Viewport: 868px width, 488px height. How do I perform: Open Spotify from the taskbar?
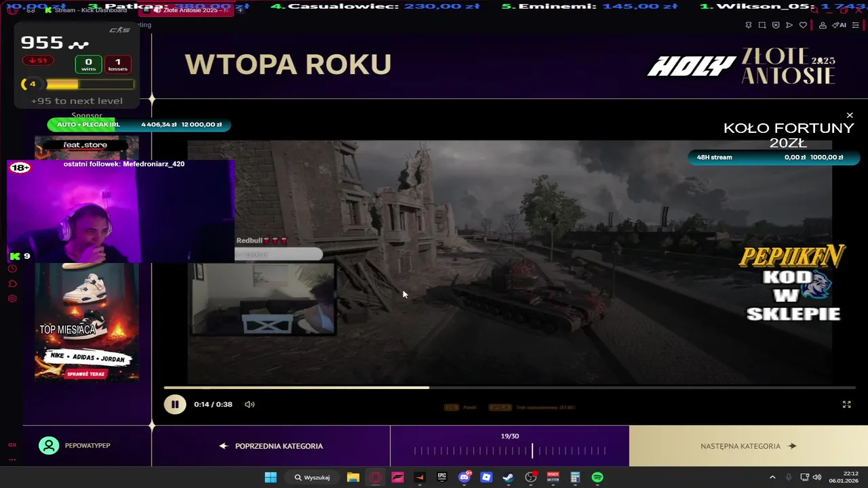[597, 477]
